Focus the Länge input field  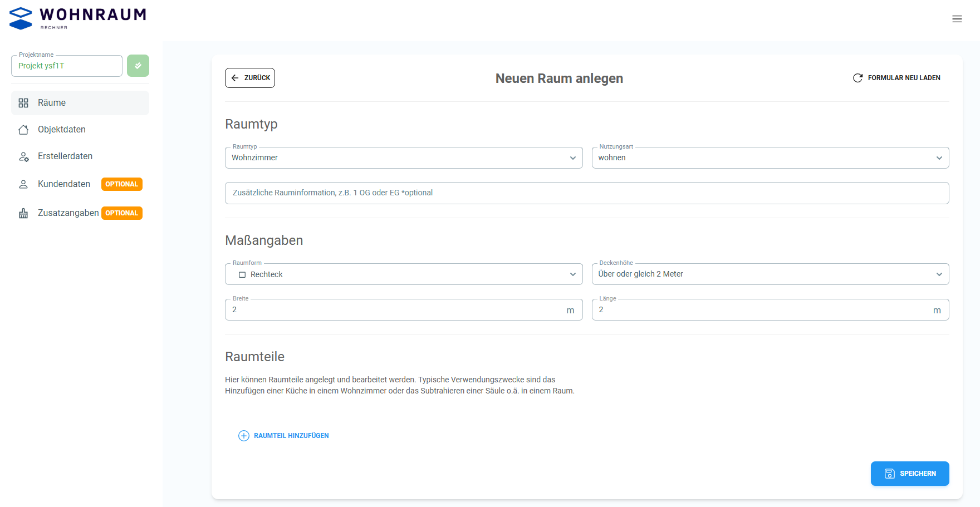771,310
